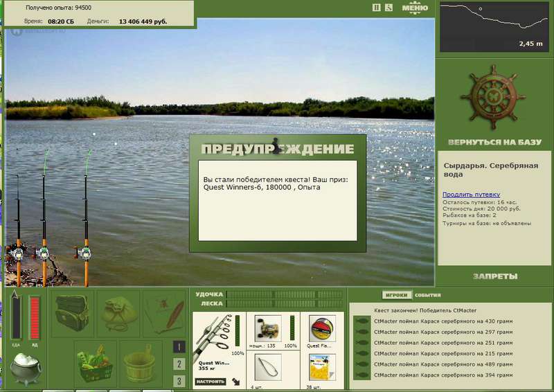The height and width of the screenshot is (392, 554).
Task: Click the time value 08:20 СБ
Action: coord(61,21)
